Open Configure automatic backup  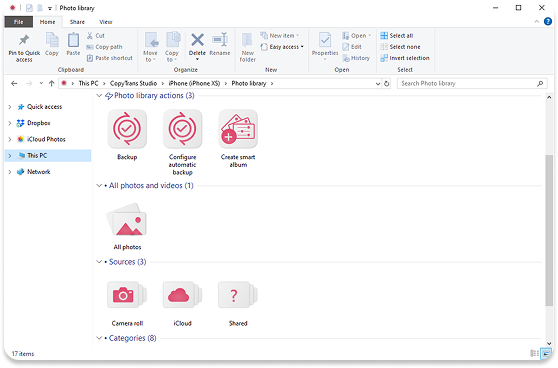click(x=183, y=129)
